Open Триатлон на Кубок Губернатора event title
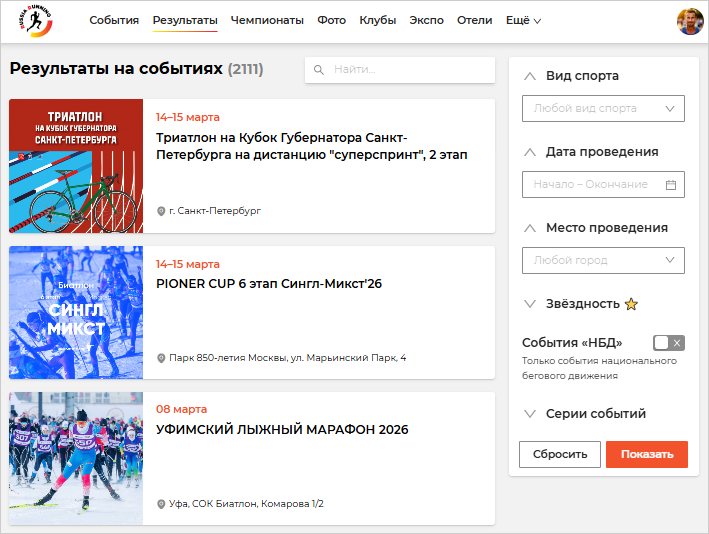709x534 pixels. [312, 146]
